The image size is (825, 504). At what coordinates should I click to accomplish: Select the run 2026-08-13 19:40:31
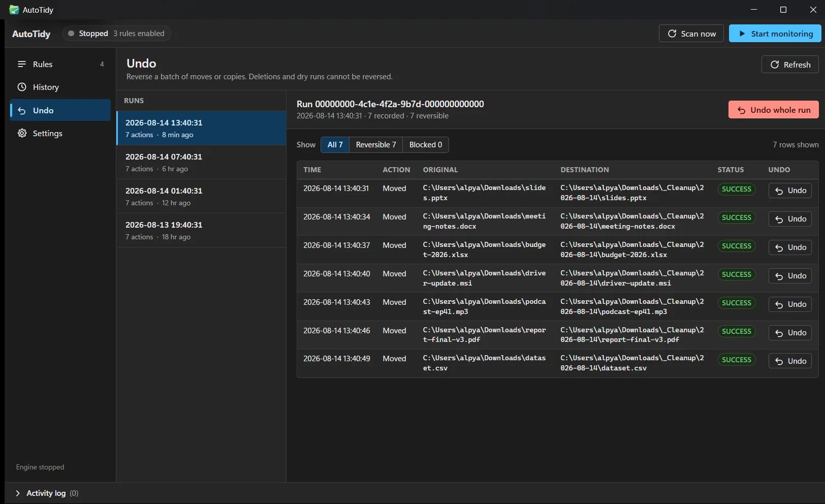202,230
